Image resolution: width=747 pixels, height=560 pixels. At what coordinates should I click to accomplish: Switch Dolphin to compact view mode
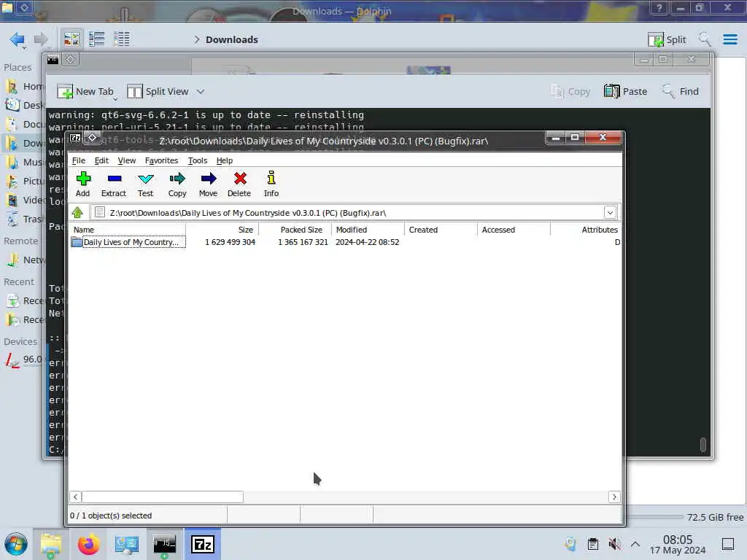pyautogui.click(x=97, y=39)
